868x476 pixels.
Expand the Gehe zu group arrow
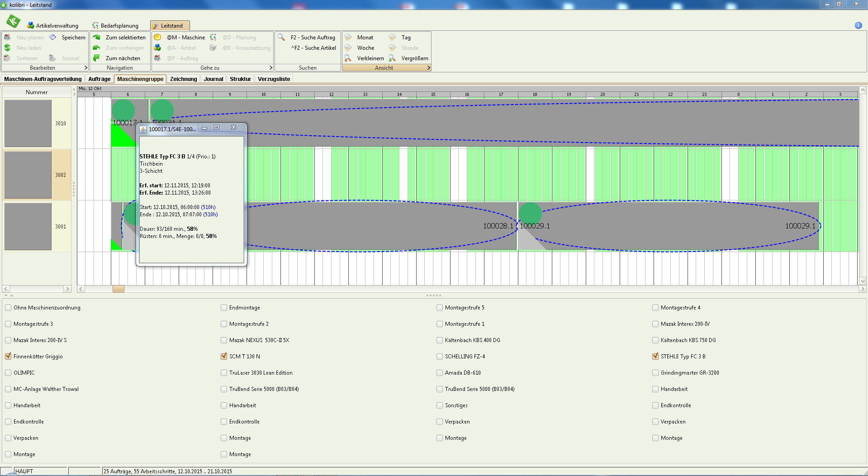pyautogui.click(x=270, y=68)
